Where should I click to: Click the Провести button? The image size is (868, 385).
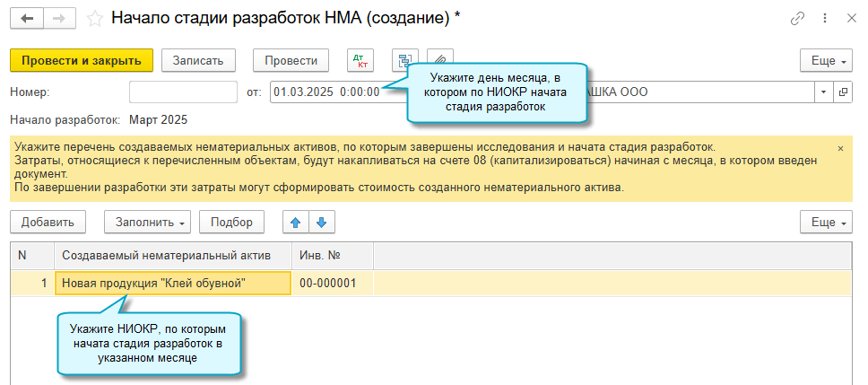[x=291, y=60]
